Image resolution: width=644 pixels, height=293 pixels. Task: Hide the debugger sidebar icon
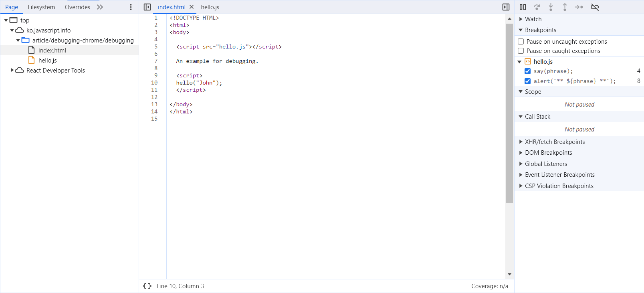pos(506,7)
